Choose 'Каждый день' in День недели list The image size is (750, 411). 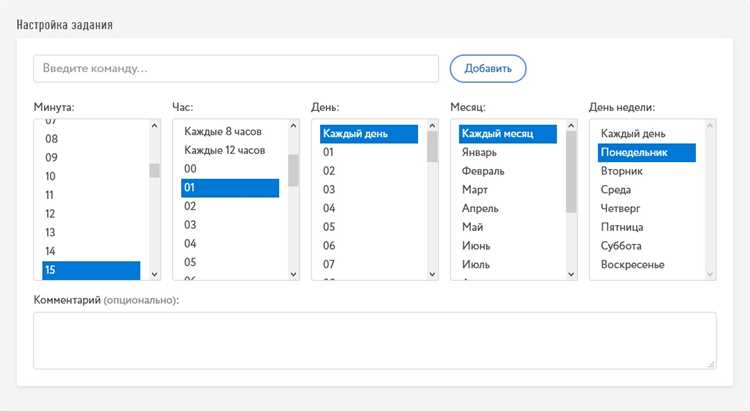tap(647, 133)
